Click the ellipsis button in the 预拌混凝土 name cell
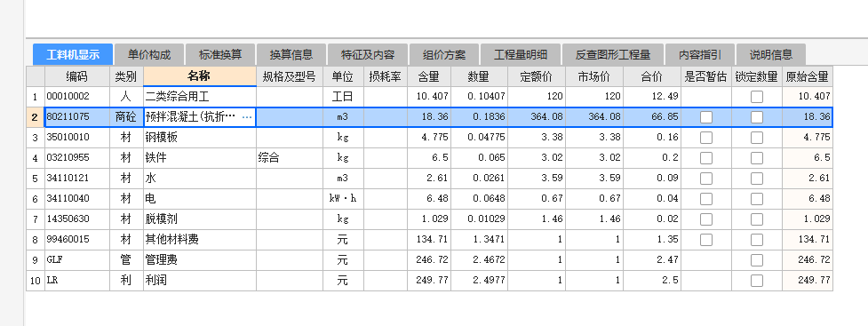Viewport: 868px width, 326px height. (x=247, y=117)
